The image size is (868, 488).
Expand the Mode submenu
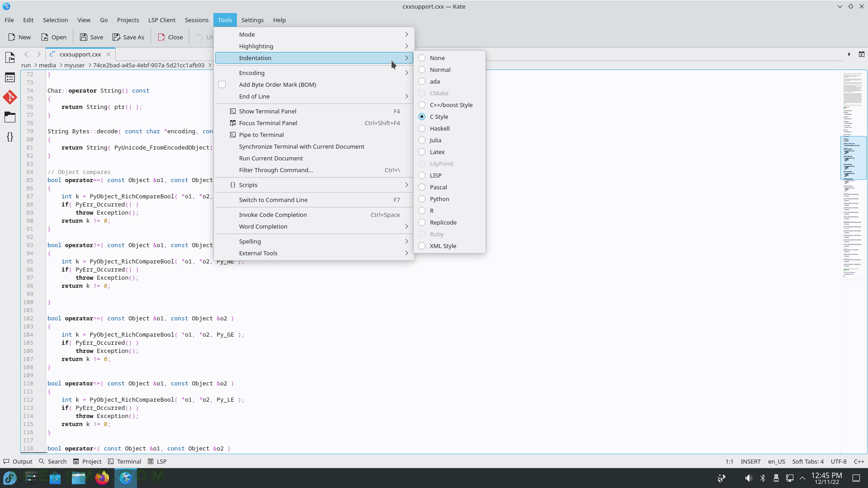tap(314, 34)
